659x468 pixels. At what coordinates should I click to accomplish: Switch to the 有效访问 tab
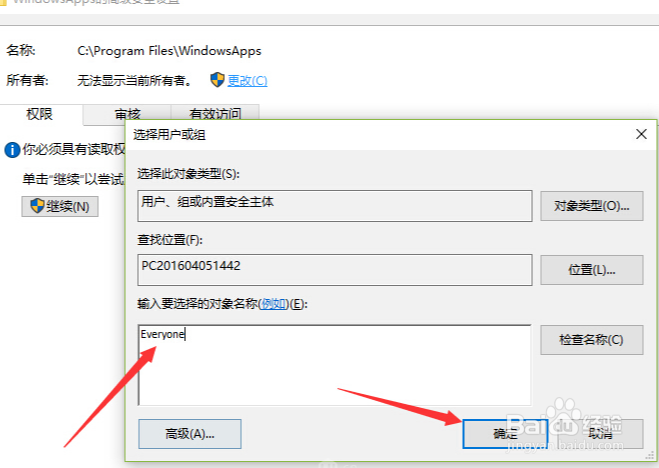click(x=215, y=114)
